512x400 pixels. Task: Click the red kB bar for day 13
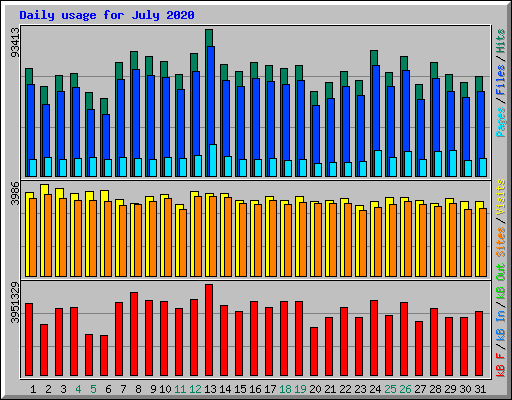pyautogui.click(x=209, y=330)
